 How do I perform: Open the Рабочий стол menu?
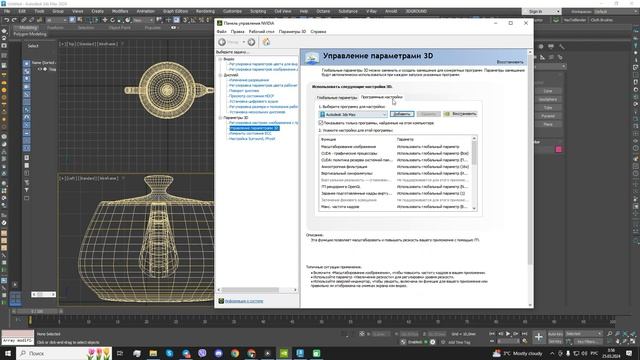[x=262, y=31]
